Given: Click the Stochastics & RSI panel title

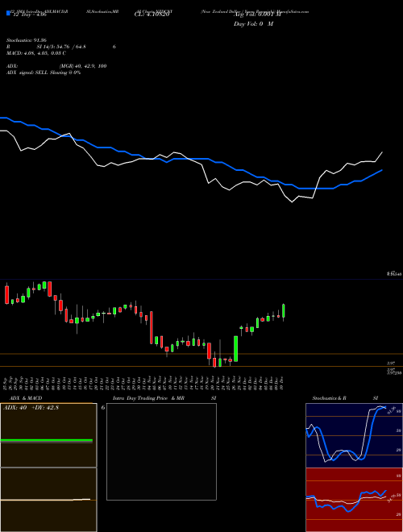Looking at the screenshot, I should [x=345, y=398].
